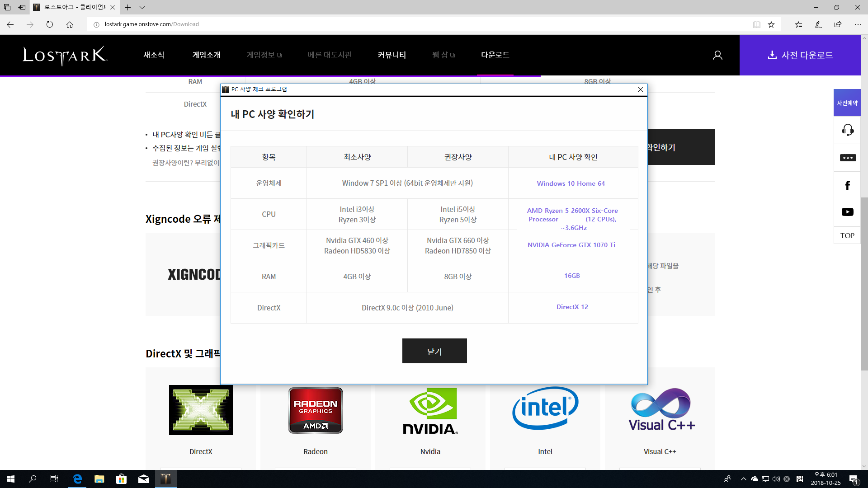
Task: Click the chat bubble sidebar icon
Action: click(x=847, y=158)
